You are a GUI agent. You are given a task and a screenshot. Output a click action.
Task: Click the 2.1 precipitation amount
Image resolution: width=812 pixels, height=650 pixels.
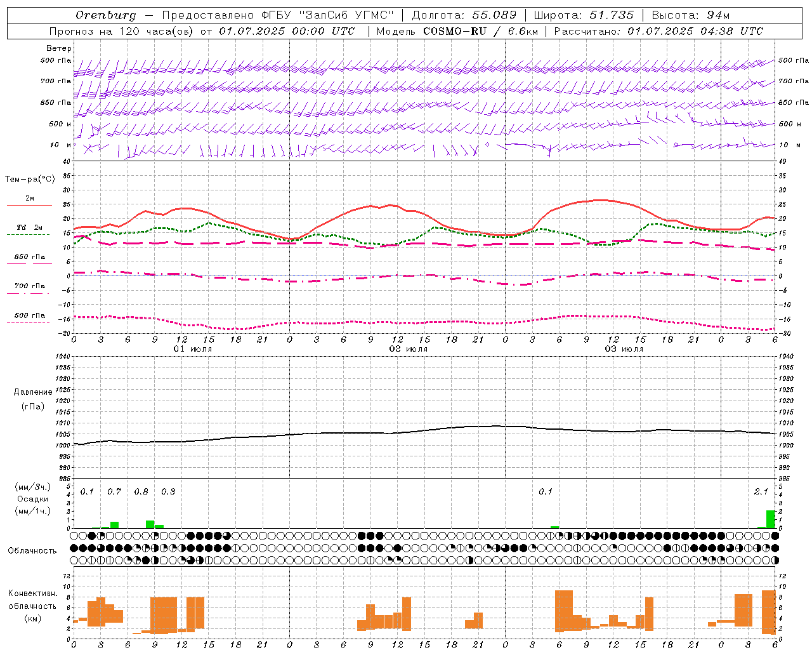[x=761, y=491]
